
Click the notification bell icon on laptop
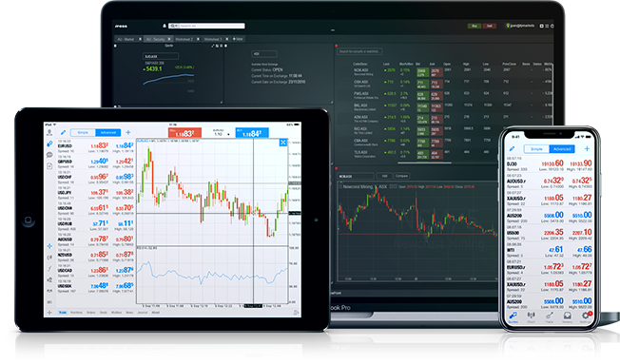click(165, 26)
